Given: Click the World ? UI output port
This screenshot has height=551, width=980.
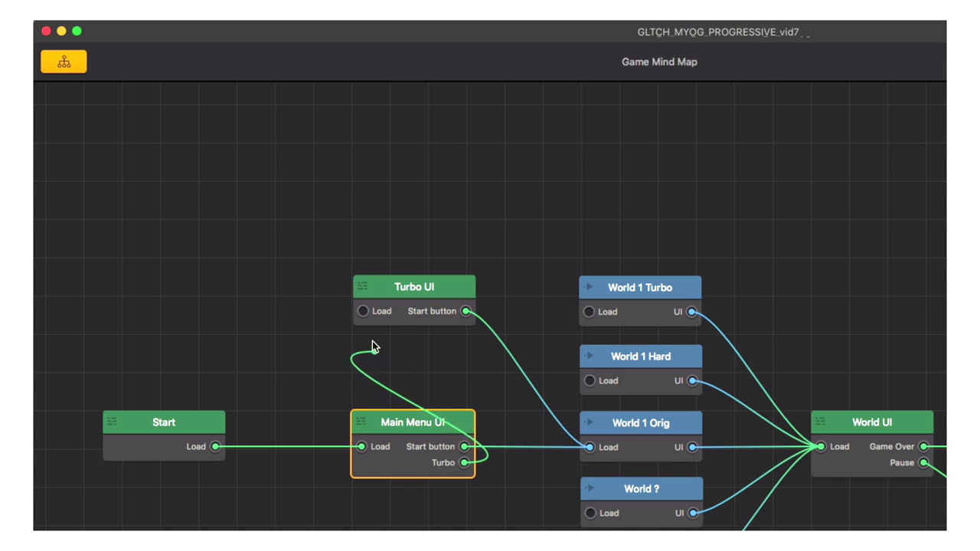Looking at the screenshot, I should pyautogui.click(x=693, y=513).
